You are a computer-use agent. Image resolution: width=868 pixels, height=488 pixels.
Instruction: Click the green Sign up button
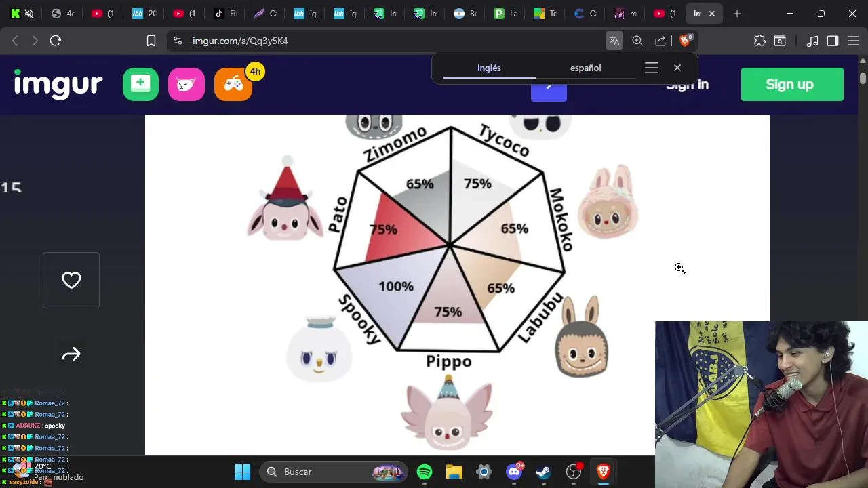(792, 85)
